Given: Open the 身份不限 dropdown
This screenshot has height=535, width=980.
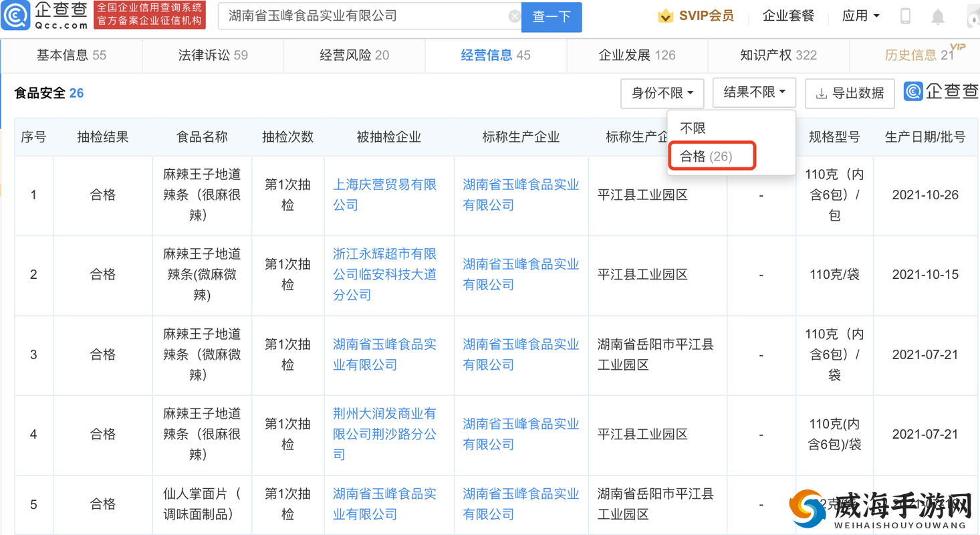Looking at the screenshot, I should [662, 93].
